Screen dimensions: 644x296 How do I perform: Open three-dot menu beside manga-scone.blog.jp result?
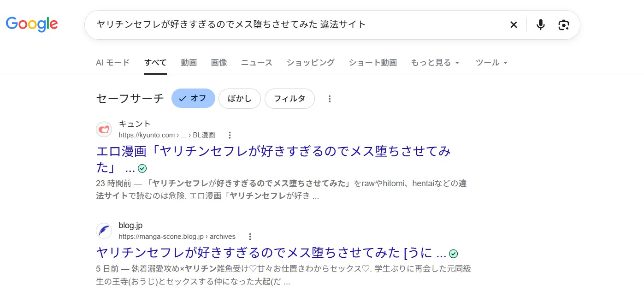pyautogui.click(x=250, y=237)
